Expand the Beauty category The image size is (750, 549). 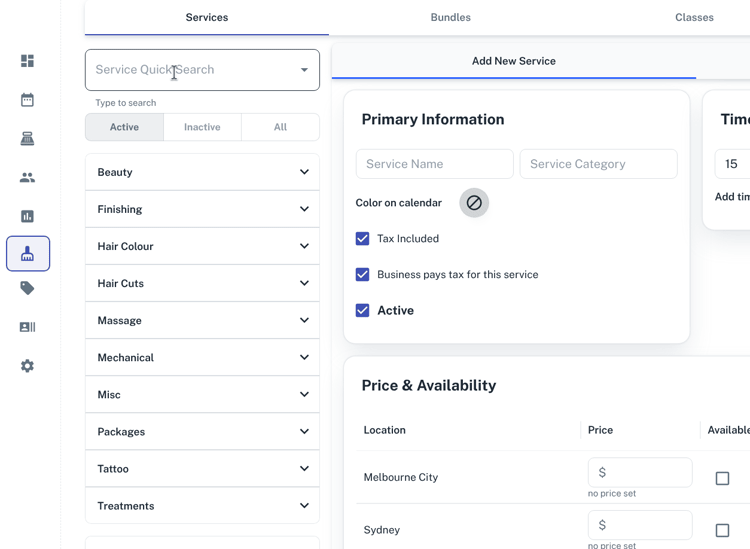202,172
